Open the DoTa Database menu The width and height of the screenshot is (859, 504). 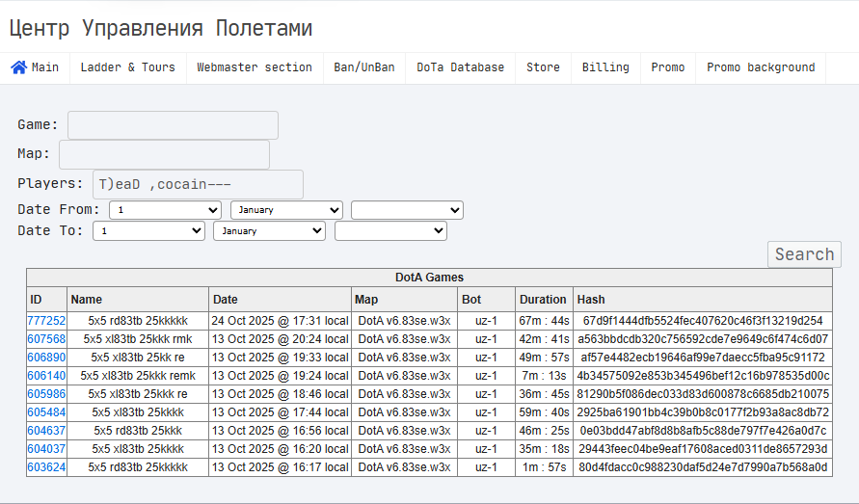tap(460, 67)
